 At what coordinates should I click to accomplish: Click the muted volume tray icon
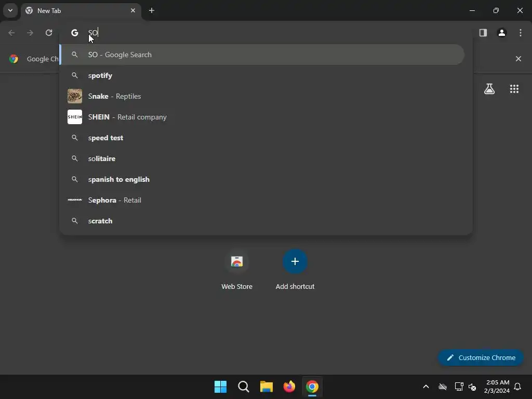472,387
